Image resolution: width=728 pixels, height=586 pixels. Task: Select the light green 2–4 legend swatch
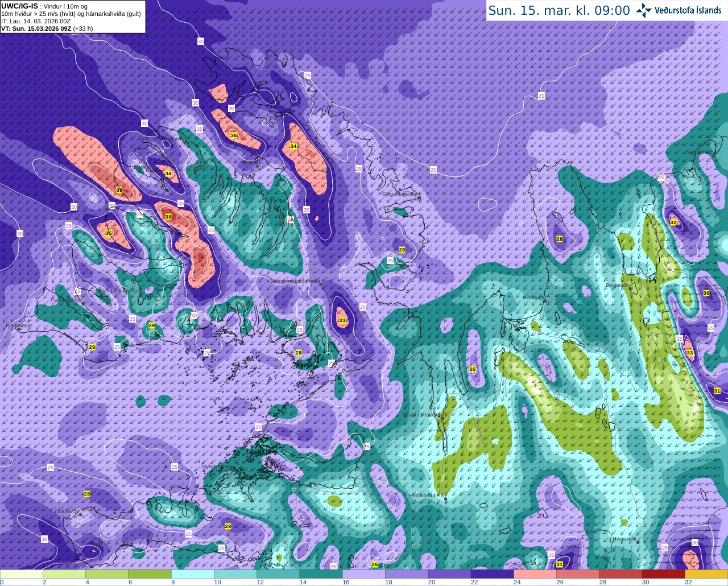(64, 574)
